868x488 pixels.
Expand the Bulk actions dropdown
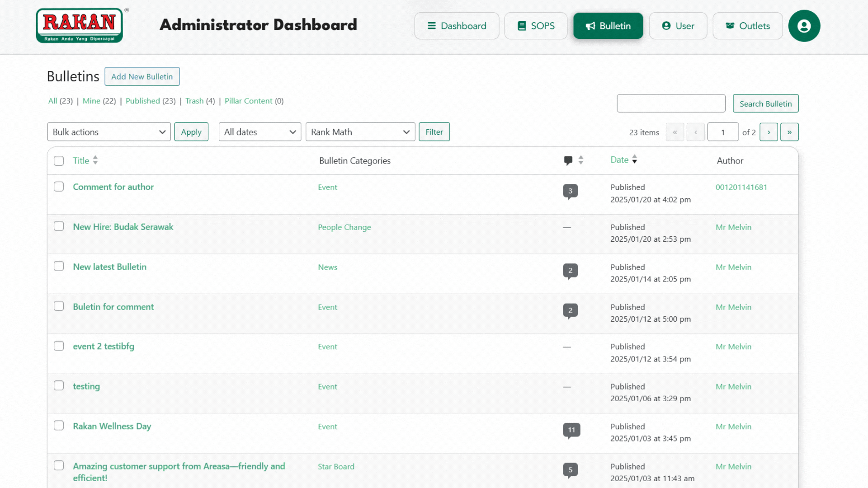click(x=109, y=132)
